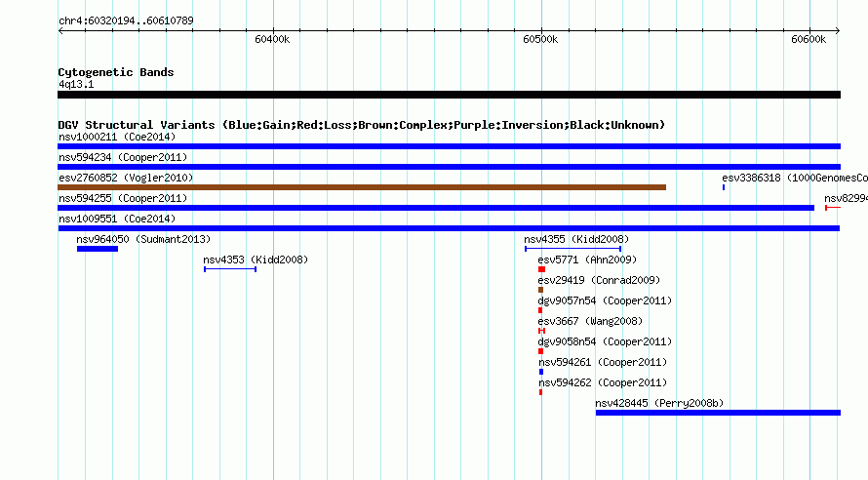This screenshot has height=480, width=868.
Task: Click the nsv1009551 (Coe2014) blue bar
Action: (449, 228)
